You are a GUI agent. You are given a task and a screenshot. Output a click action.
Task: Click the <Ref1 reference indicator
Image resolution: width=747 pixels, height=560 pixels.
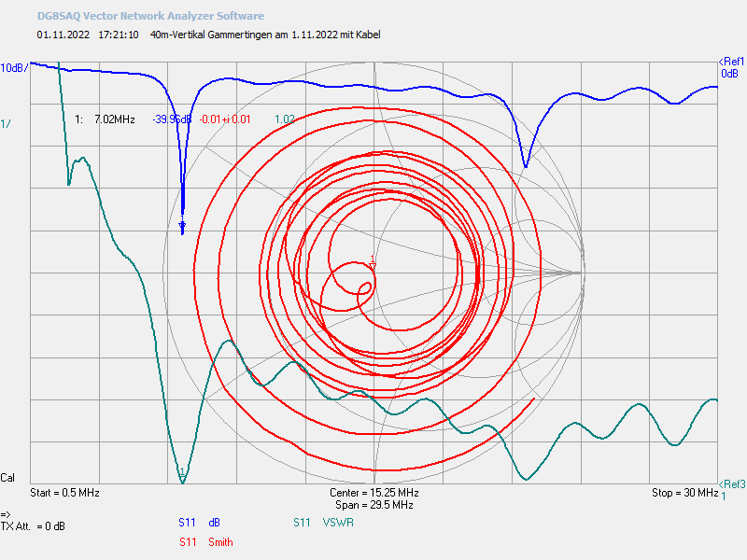(731, 62)
